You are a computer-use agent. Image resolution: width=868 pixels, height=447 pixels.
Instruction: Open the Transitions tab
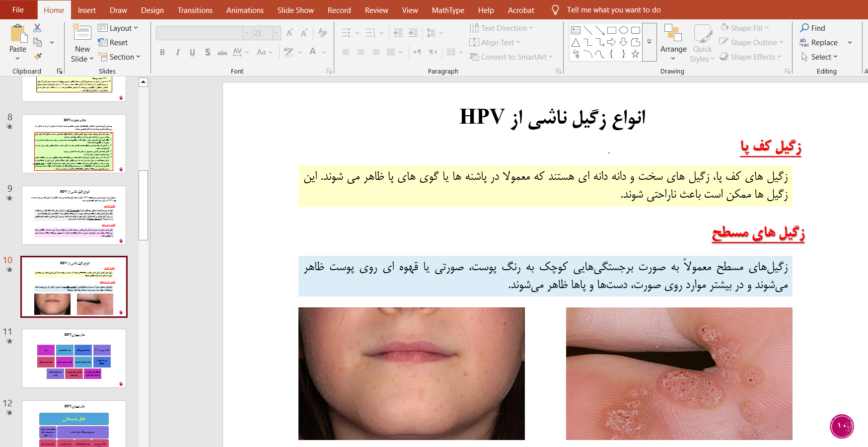pos(195,10)
